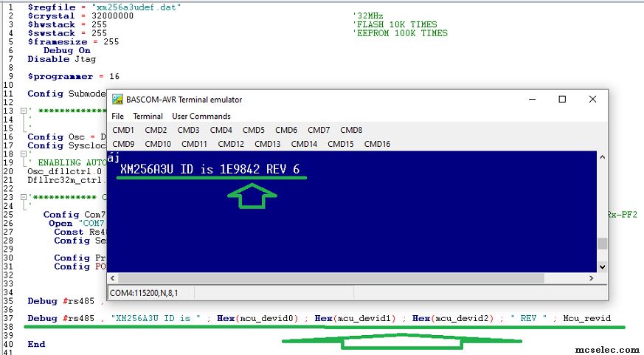The image size is (644, 355).
Task: Click the 'Rx-PF2' comment at right edge
Action: (622, 215)
